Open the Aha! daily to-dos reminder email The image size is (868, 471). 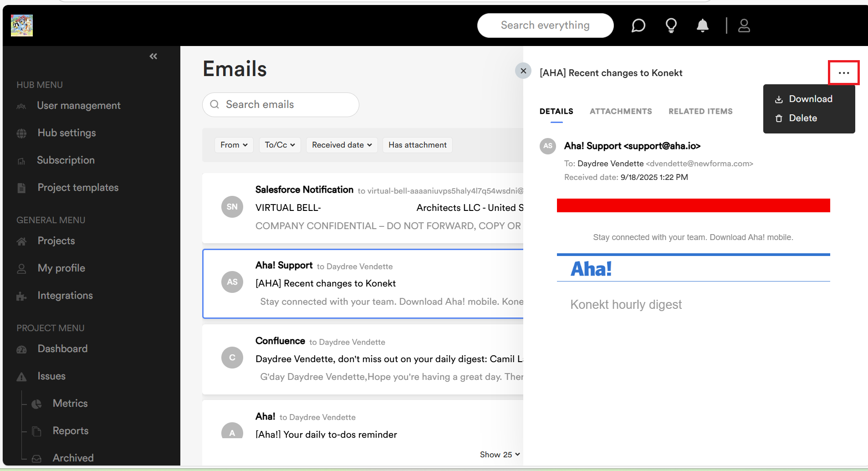tap(363, 419)
